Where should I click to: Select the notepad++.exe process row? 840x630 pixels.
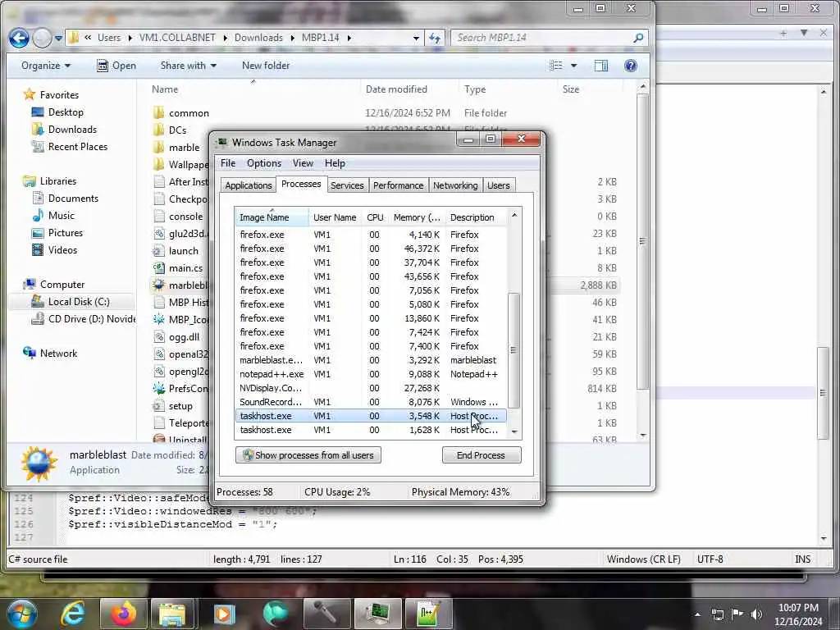(x=371, y=374)
